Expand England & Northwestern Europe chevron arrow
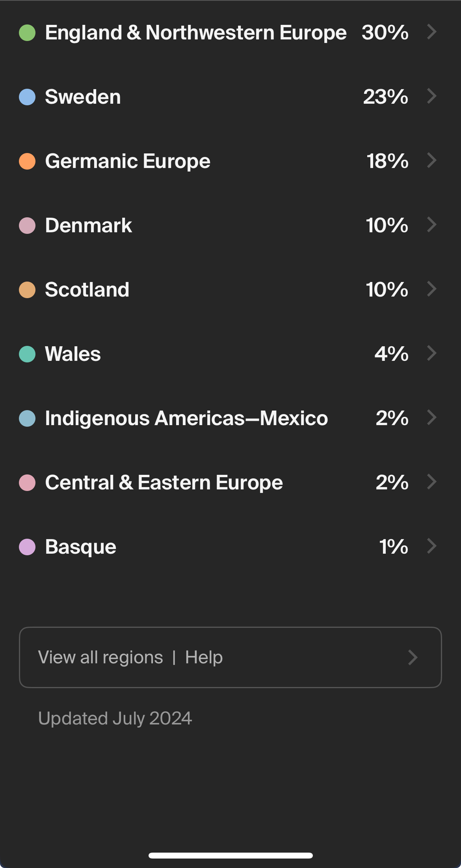The height and width of the screenshot is (868, 461). coord(432,32)
